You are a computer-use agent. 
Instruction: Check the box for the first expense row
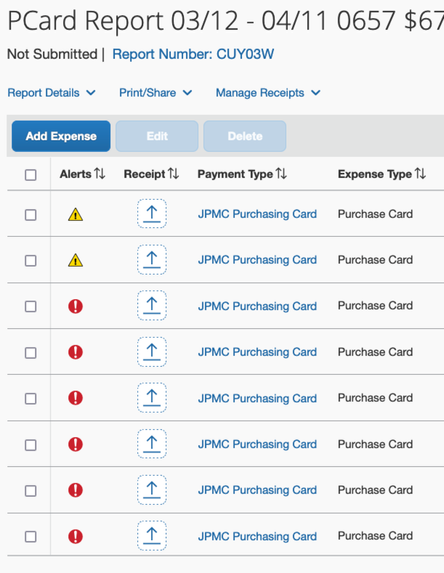(x=31, y=215)
